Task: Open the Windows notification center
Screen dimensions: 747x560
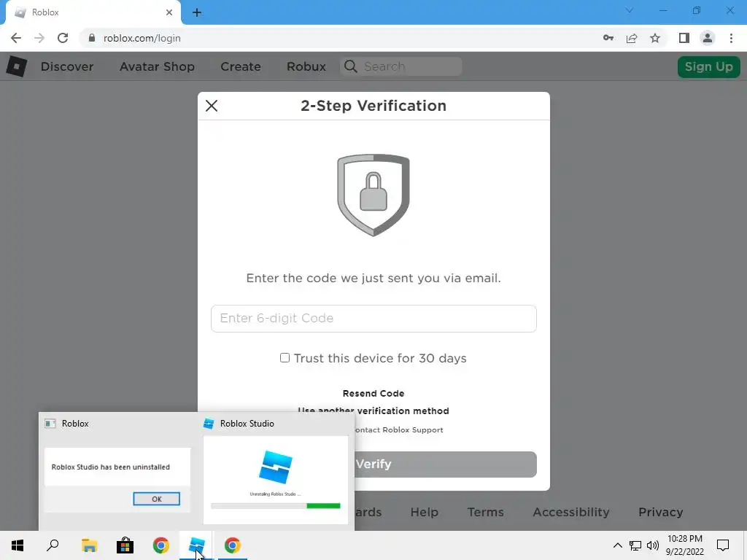Action: tap(723, 545)
